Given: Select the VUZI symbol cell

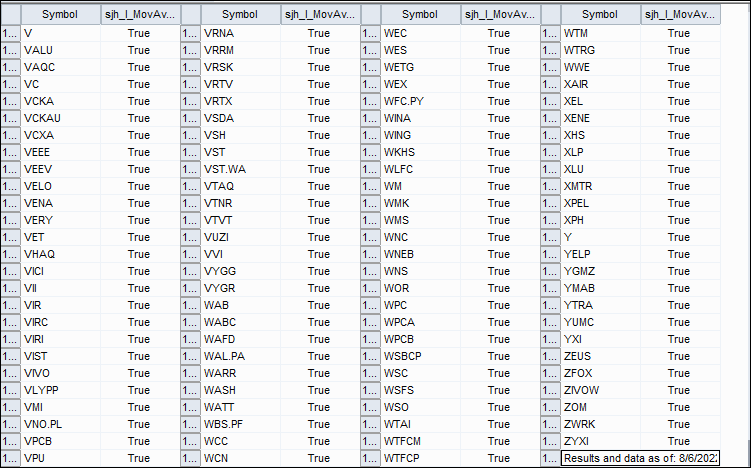Looking at the screenshot, I should click(x=240, y=237).
